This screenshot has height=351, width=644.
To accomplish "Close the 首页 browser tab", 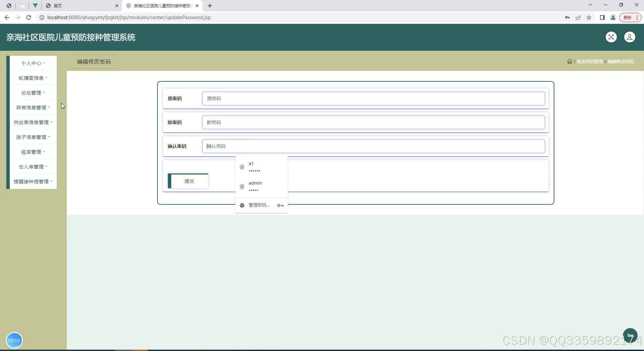I will click(x=117, y=6).
